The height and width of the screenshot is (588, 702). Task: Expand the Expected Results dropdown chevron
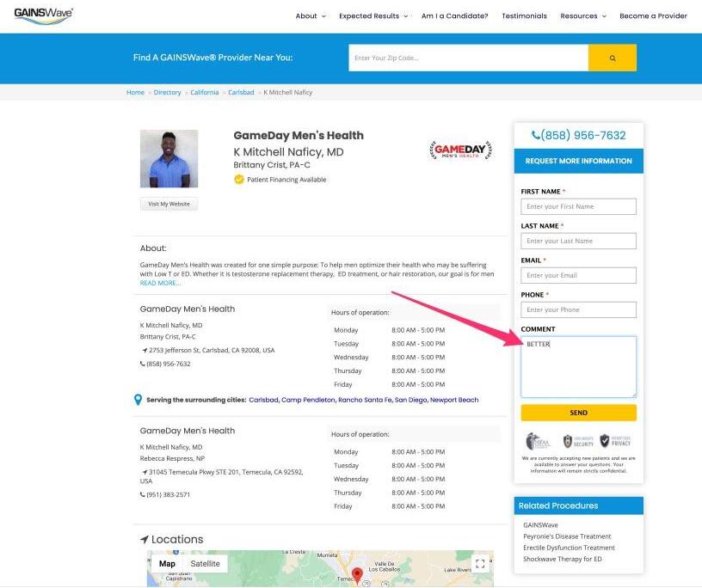point(405,16)
